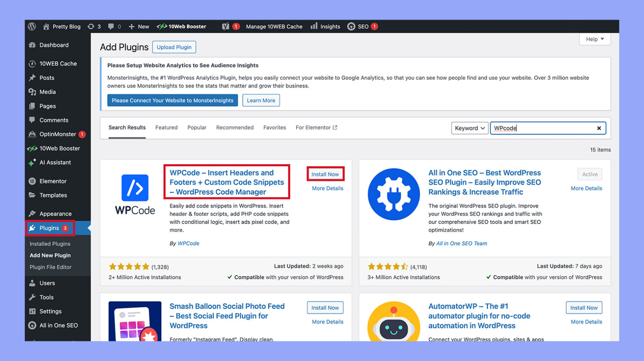This screenshot has height=361, width=644.
Task: Open More Details for All in One SEO
Action: click(586, 188)
